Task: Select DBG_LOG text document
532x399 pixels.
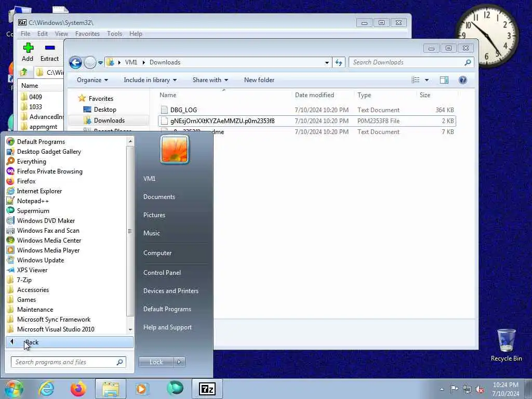Action: [307, 110]
